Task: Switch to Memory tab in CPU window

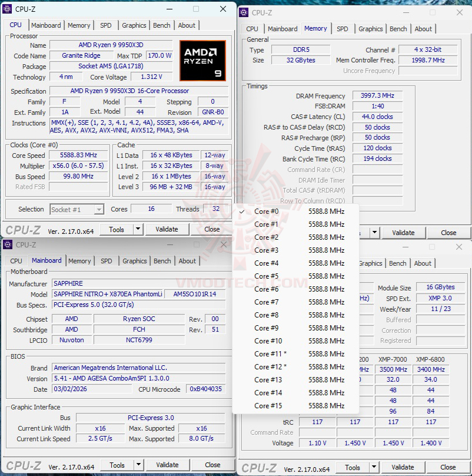Action: point(79,25)
